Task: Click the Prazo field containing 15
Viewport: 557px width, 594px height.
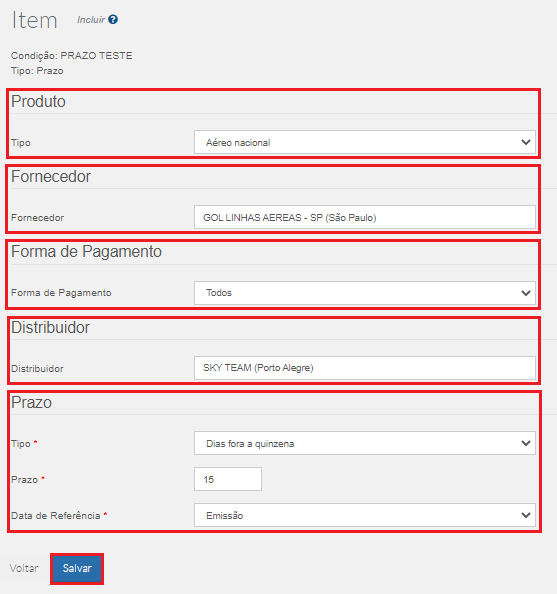Action: [228, 479]
